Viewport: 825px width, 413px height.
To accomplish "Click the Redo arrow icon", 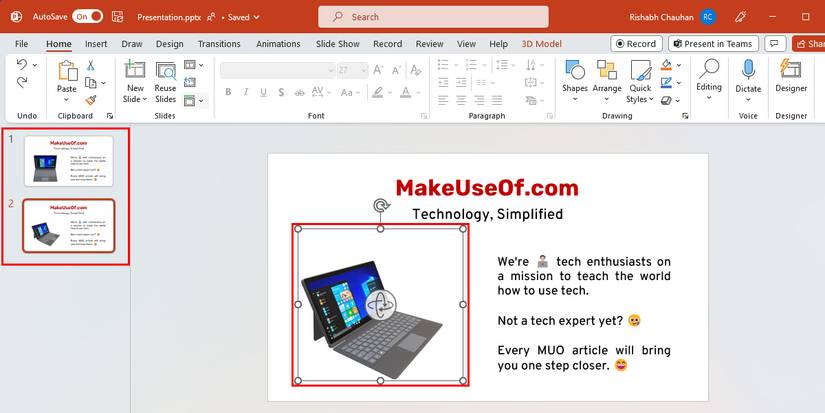I will [22, 82].
